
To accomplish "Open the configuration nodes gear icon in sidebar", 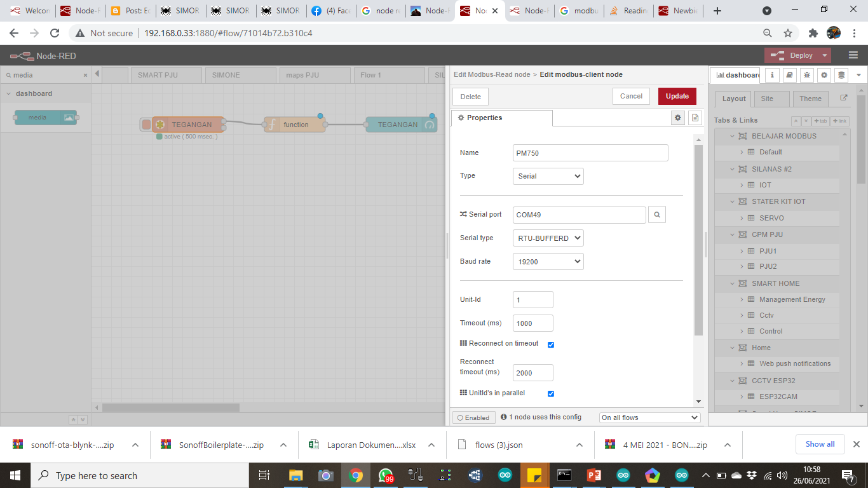I will click(824, 74).
